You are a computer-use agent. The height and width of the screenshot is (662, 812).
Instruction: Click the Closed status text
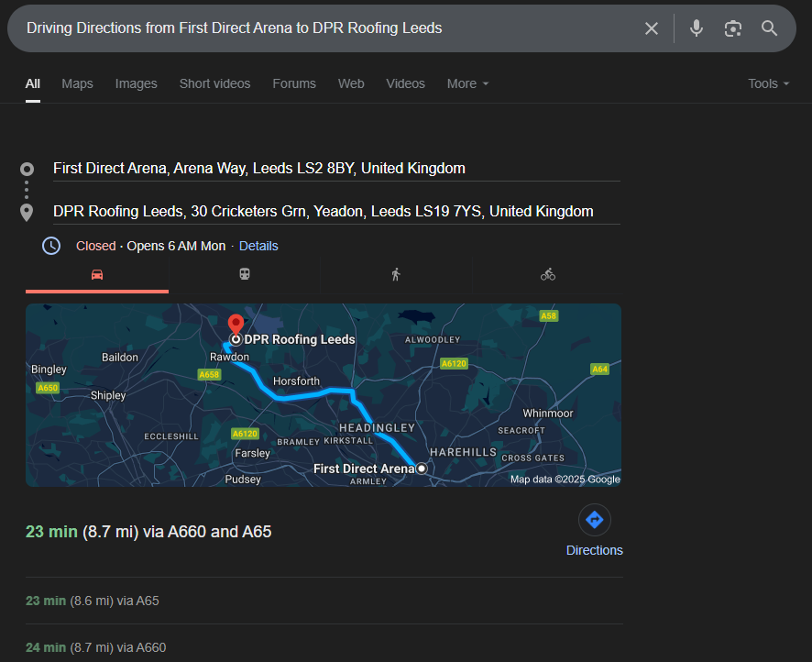96,246
